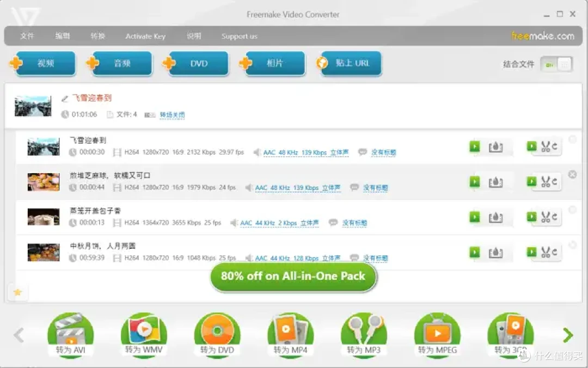Select the 飞雪迎春到 clip thumbnail at 00:00:30
588x368 pixels.
point(44,146)
